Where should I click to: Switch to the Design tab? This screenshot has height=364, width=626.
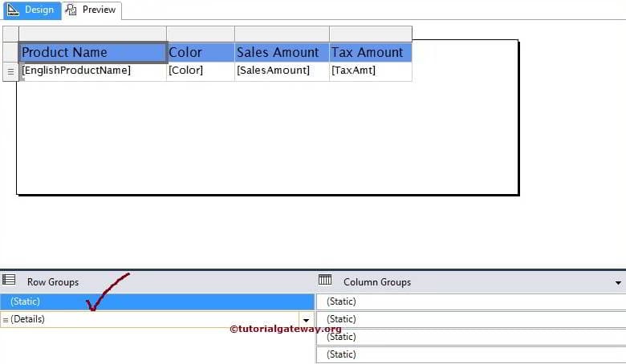(x=32, y=10)
